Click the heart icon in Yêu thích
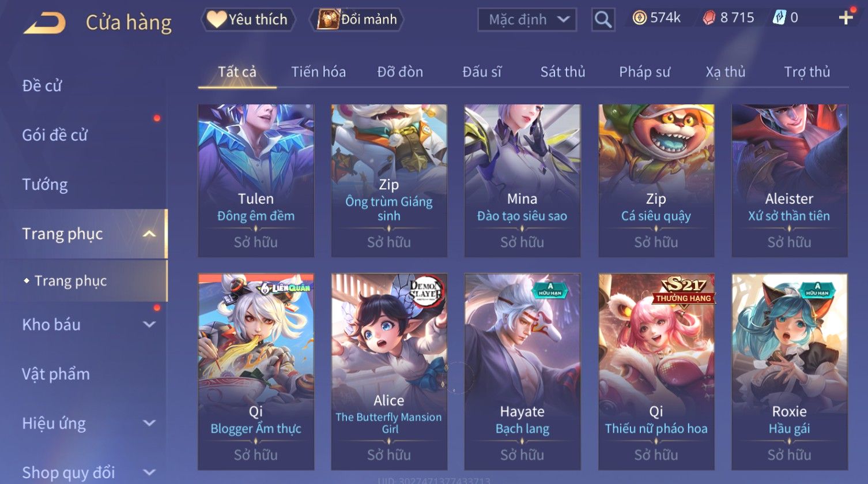 coord(217,20)
